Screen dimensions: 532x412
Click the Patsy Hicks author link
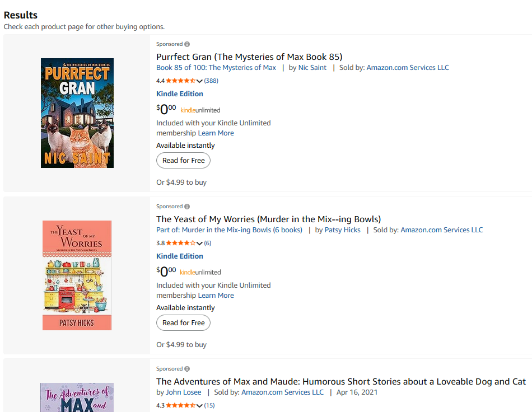(343, 230)
